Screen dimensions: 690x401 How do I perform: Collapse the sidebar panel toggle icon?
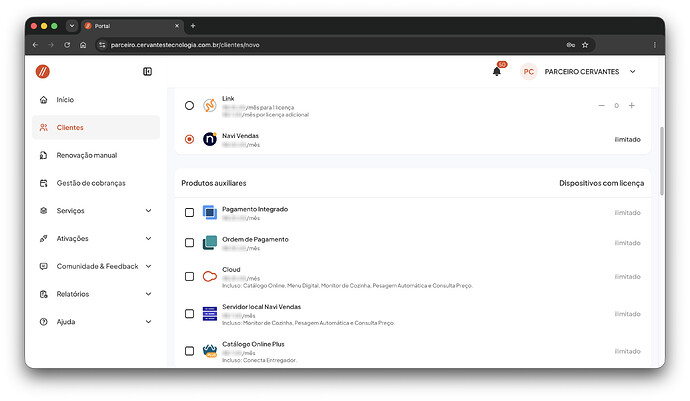point(147,71)
